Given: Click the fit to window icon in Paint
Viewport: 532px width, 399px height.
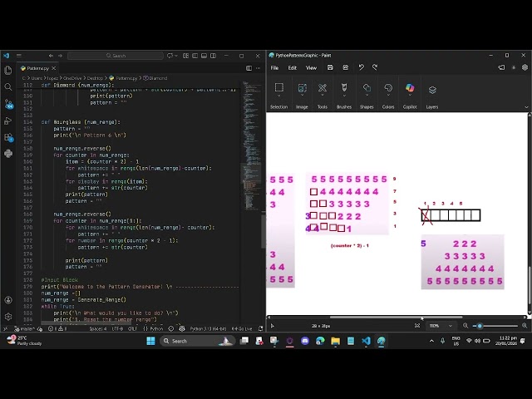Looking at the screenshot, I should [x=417, y=326].
